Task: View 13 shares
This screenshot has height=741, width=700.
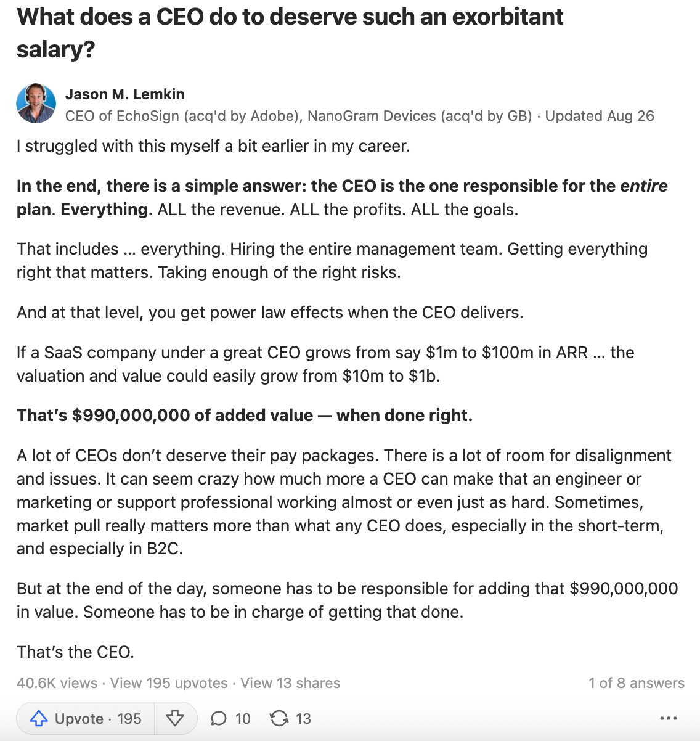Action: click(290, 682)
